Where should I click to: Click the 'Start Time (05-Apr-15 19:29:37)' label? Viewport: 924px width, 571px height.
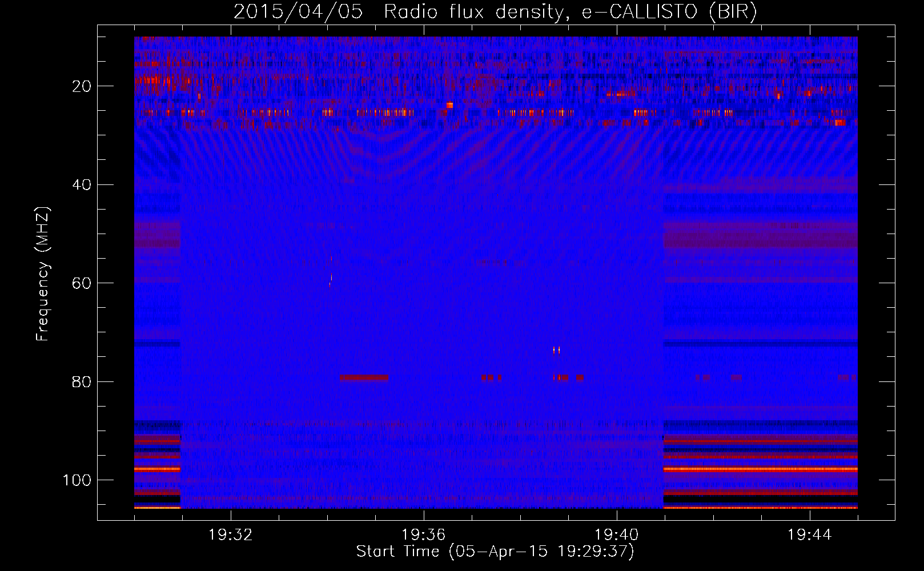(495, 552)
